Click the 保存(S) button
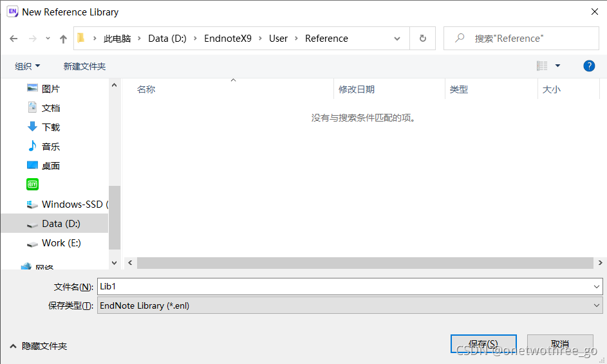 483,344
